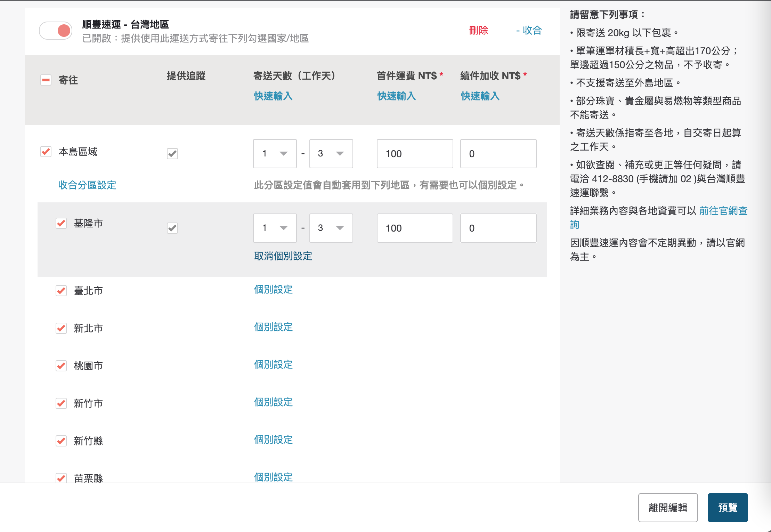Toggle 提供追蹤 checkbox for 本島區域
Image resolution: width=771 pixels, height=532 pixels.
coord(172,154)
